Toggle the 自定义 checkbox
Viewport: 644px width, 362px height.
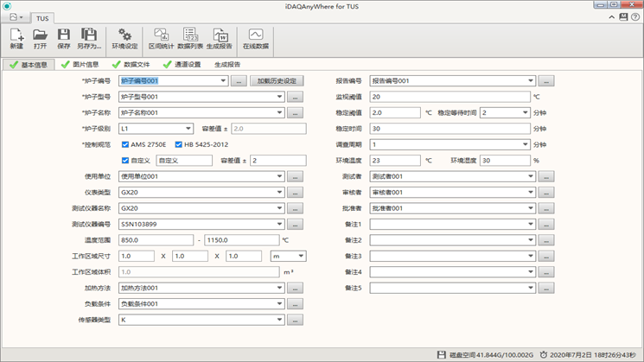pos(127,161)
